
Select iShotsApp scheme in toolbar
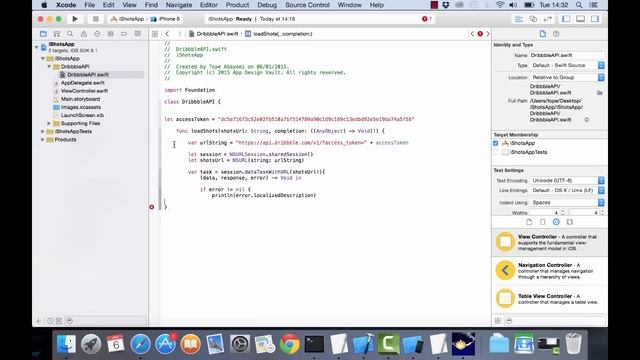pos(127,19)
